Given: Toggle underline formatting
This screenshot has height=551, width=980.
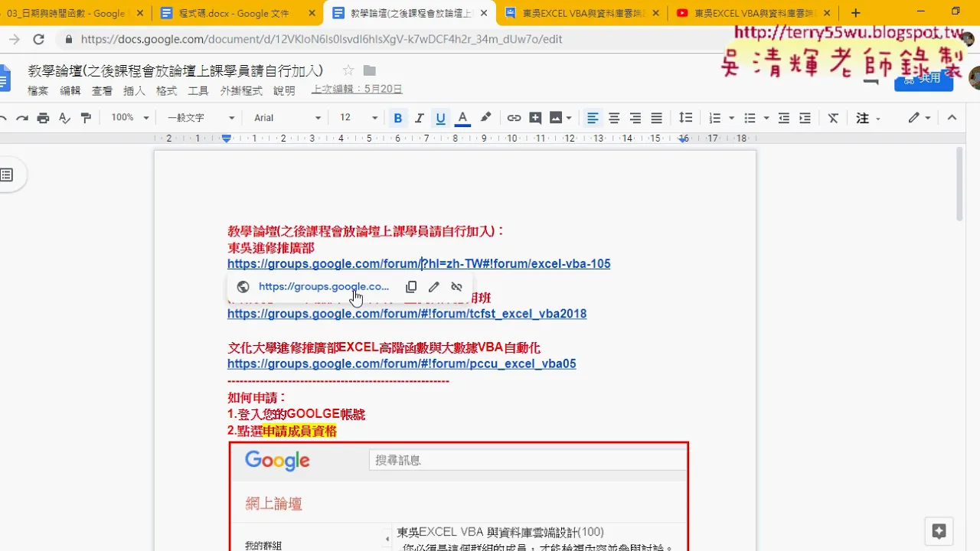Looking at the screenshot, I should 440,118.
